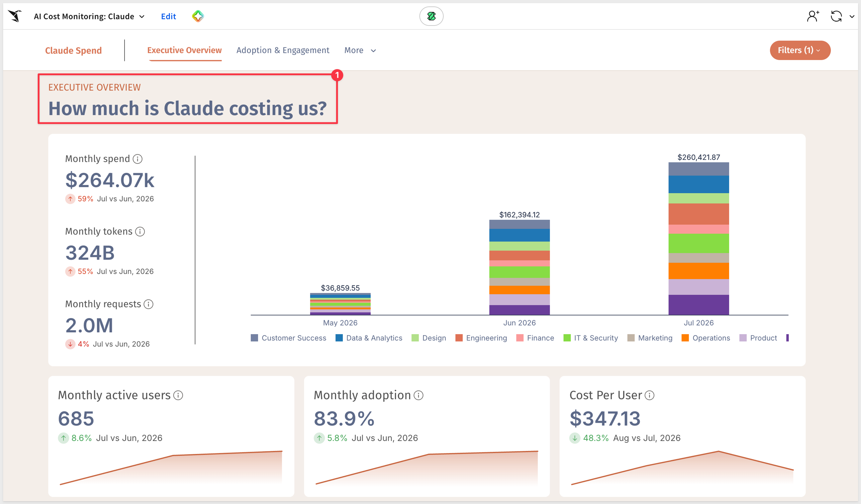Click the Cost Per User green down-arrow icon
Viewport: 861px width, 504px height.
(575, 438)
